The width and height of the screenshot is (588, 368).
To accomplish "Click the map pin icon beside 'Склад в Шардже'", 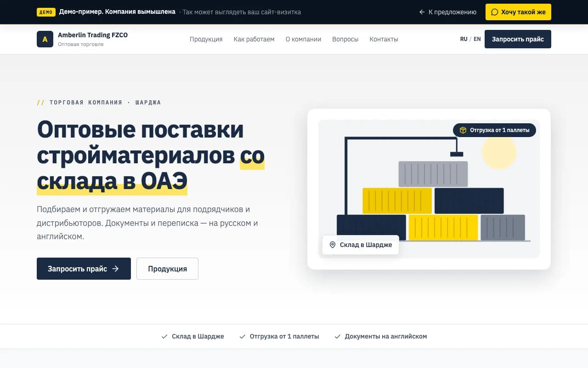I will [333, 245].
